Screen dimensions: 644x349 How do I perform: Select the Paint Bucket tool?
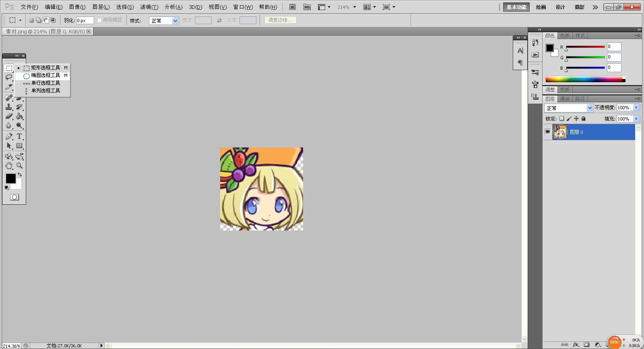19,116
